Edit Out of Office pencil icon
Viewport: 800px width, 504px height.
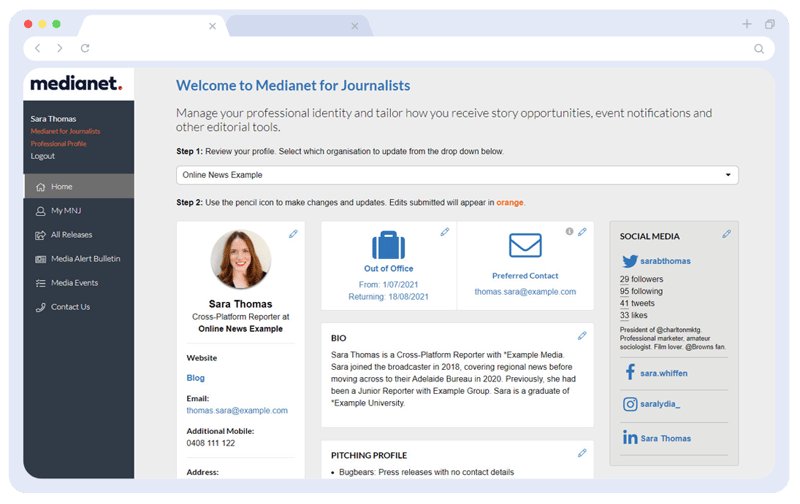(445, 232)
